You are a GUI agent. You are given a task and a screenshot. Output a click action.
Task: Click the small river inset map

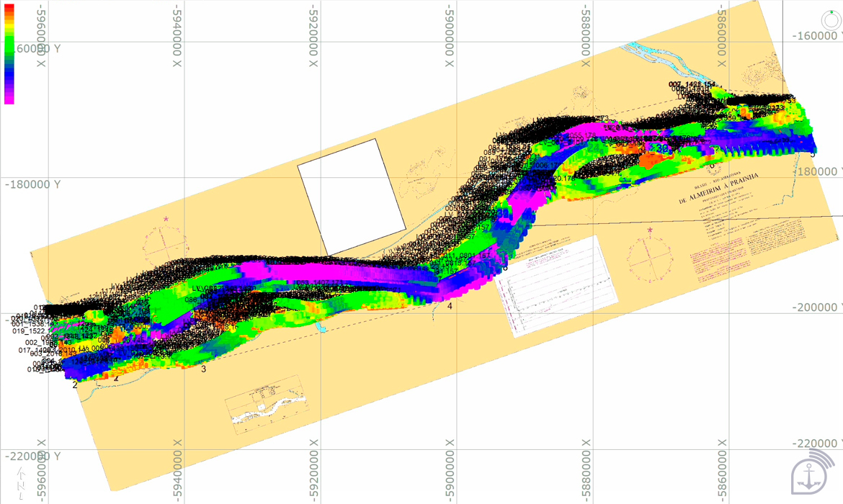[x=267, y=405]
